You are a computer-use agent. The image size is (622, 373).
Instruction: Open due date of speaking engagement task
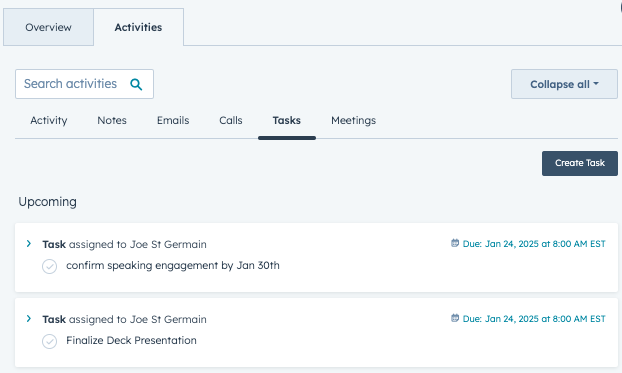pyautogui.click(x=534, y=244)
